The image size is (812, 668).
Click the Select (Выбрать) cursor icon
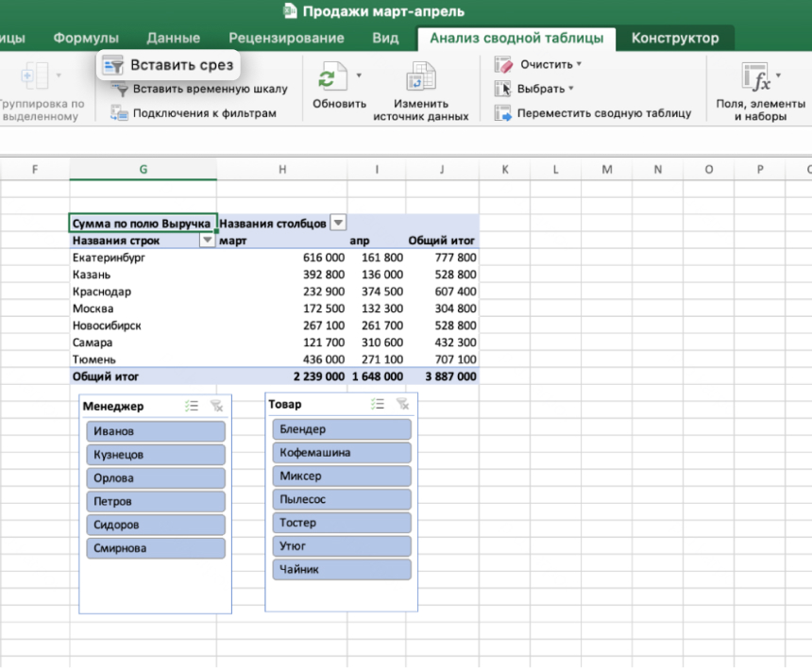pyautogui.click(x=502, y=89)
